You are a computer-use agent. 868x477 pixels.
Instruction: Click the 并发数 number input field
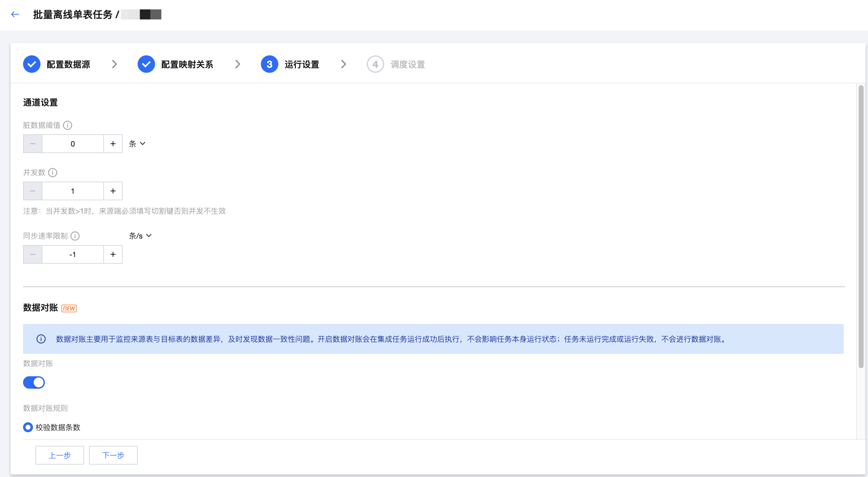(x=73, y=191)
